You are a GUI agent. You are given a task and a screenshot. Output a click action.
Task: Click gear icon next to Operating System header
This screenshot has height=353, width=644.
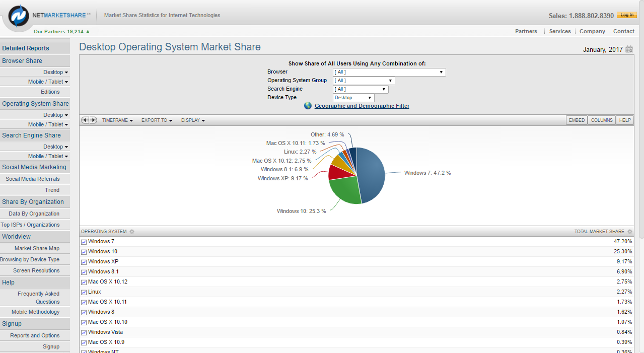point(132,232)
